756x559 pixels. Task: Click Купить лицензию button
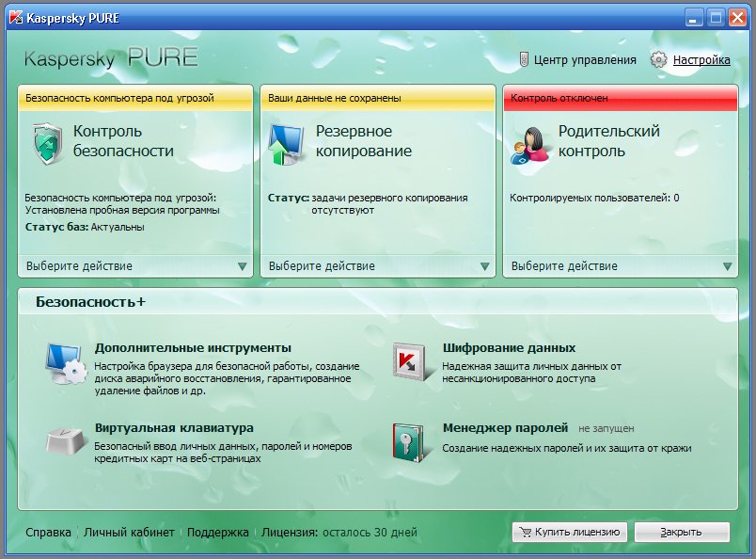tap(570, 532)
